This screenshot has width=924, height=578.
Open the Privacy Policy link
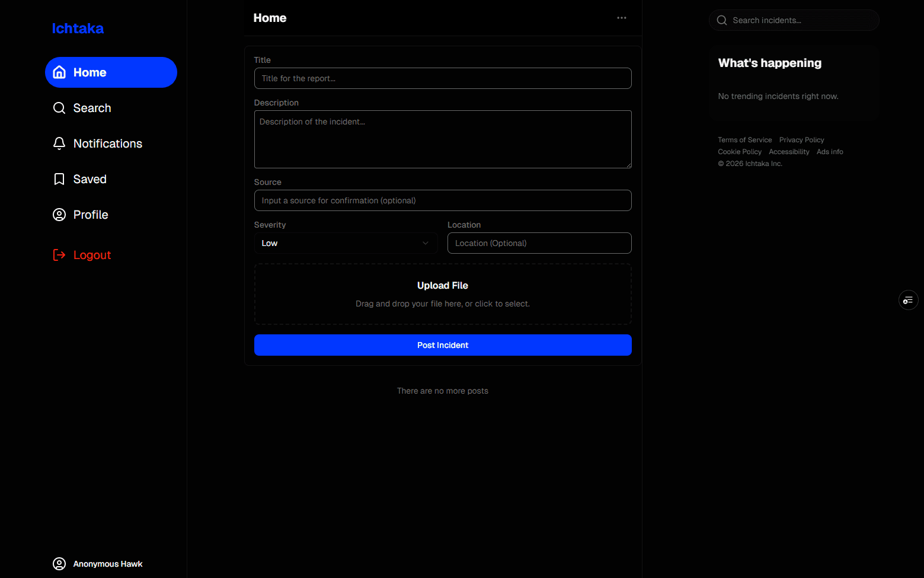[801, 140]
